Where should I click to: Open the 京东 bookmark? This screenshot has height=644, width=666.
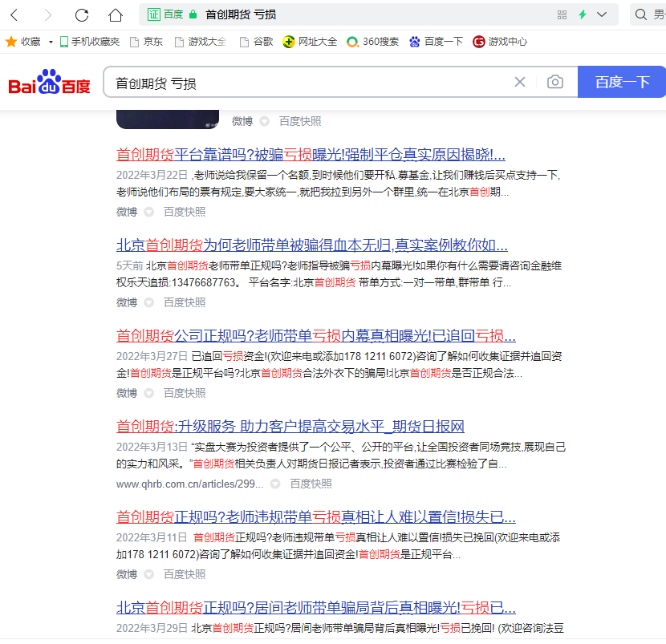[147, 42]
